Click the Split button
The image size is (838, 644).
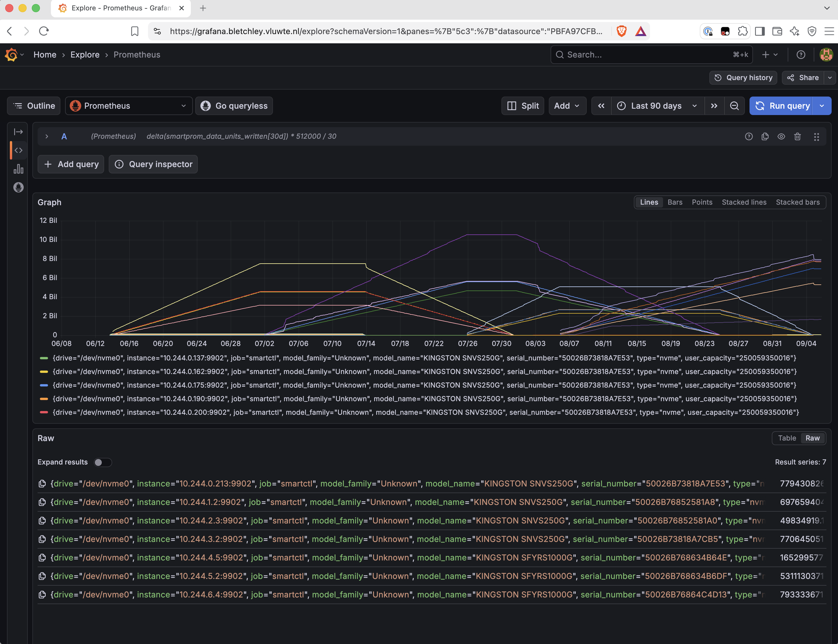tap(523, 106)
